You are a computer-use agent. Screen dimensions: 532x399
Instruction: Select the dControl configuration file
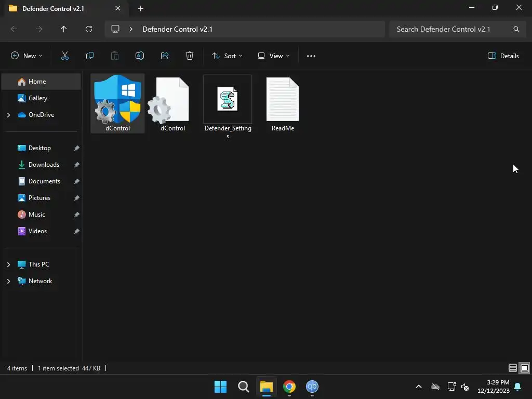coord(172,103)
